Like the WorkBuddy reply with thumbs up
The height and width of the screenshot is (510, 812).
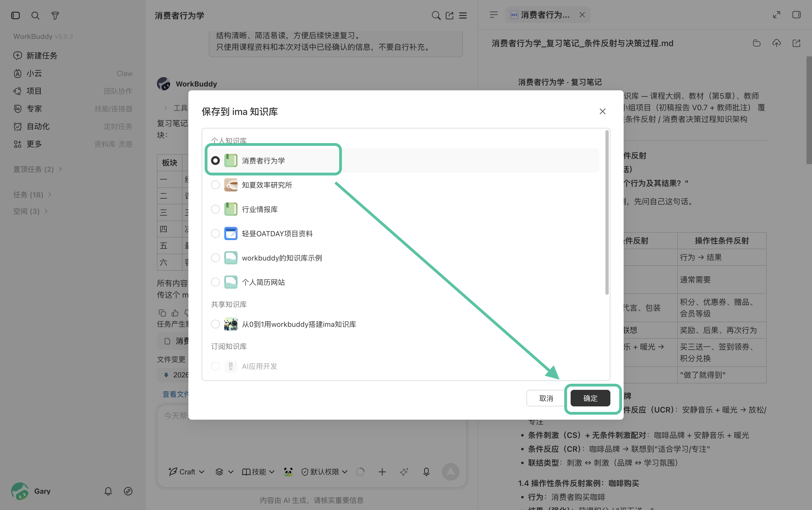click(175, 313)
